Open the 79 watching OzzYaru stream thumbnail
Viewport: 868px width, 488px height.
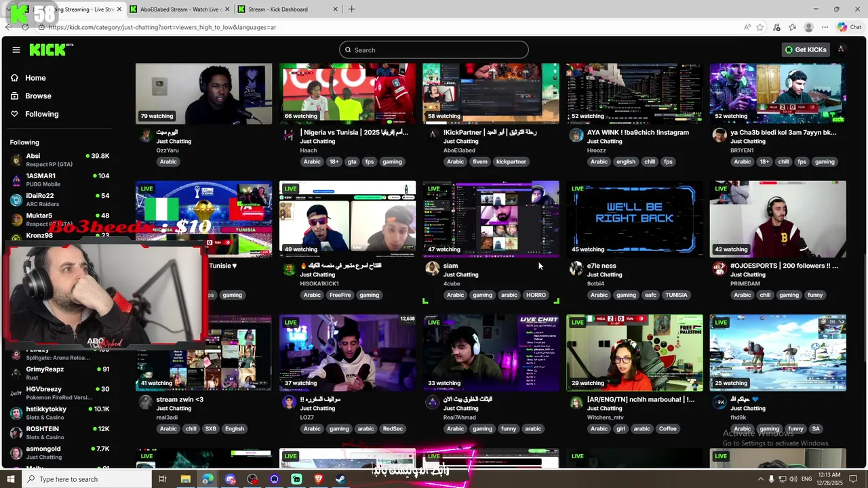[x=203, y=94]
